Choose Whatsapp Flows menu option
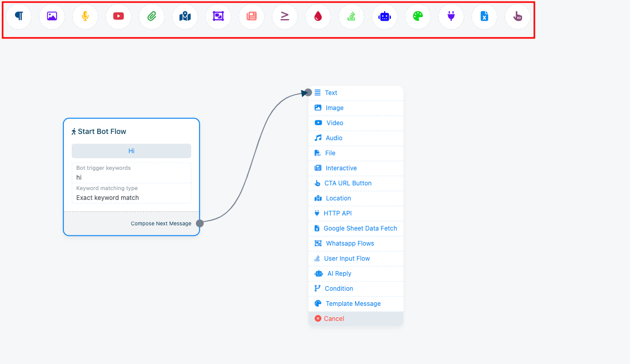This screenshot has height=364, width=630. pyautogui.click(x=349, y=244)
